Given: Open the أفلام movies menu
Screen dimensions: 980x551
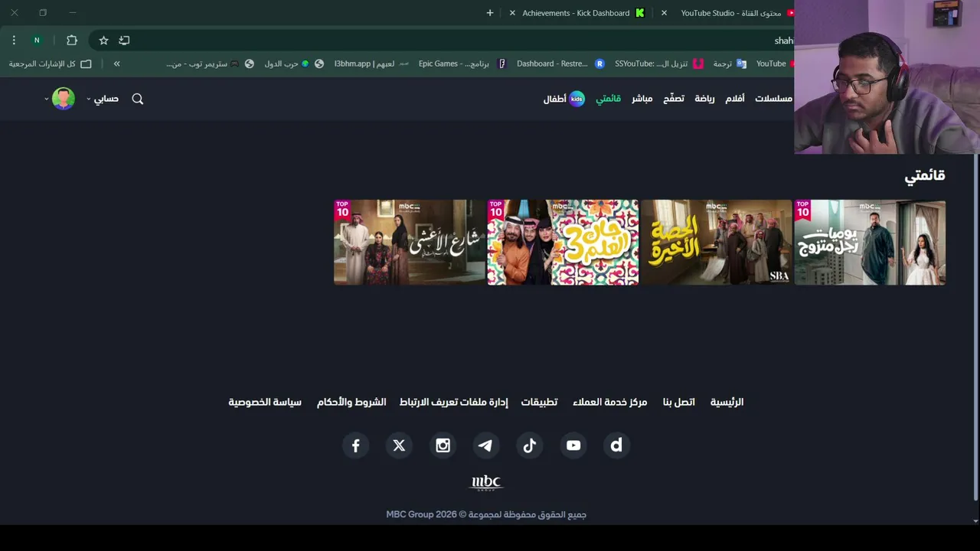Looking at the screenshot, I should (735, 99).
